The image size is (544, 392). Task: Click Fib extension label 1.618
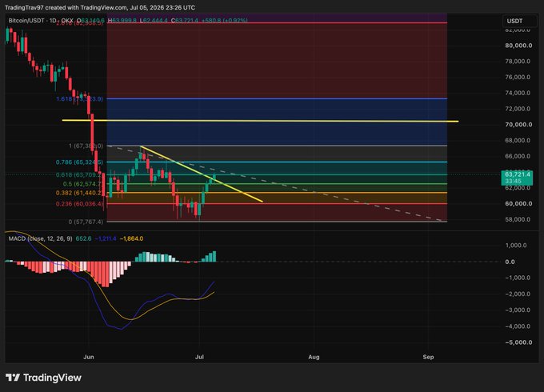[79, 99]
